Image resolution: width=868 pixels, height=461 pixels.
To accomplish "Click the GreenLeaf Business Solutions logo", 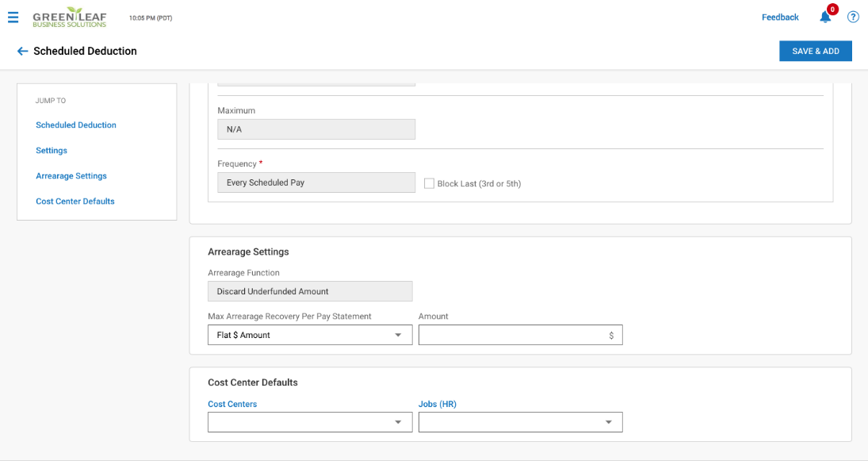I will tap(70, 17).
